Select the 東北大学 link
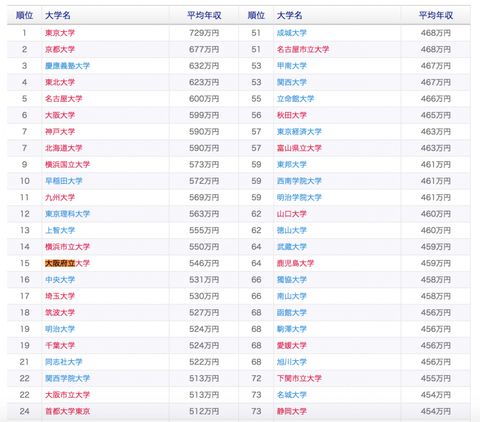Image resolution: width=480 pixels, height=422 pixels. tap(60, 82)
